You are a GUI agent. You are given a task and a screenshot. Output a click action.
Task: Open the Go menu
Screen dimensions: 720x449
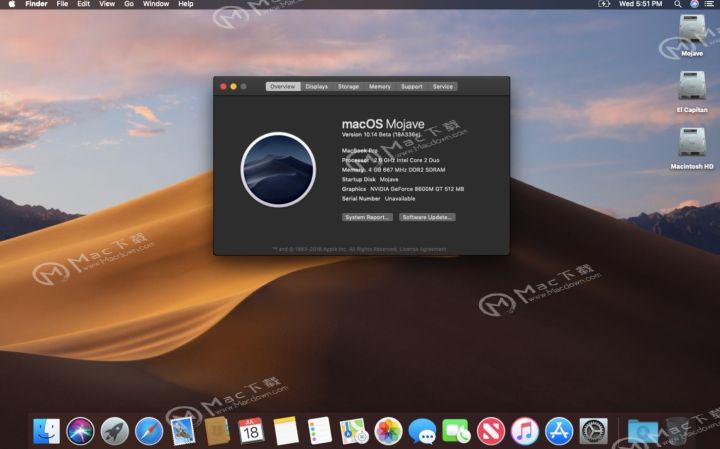click(129, 4)
